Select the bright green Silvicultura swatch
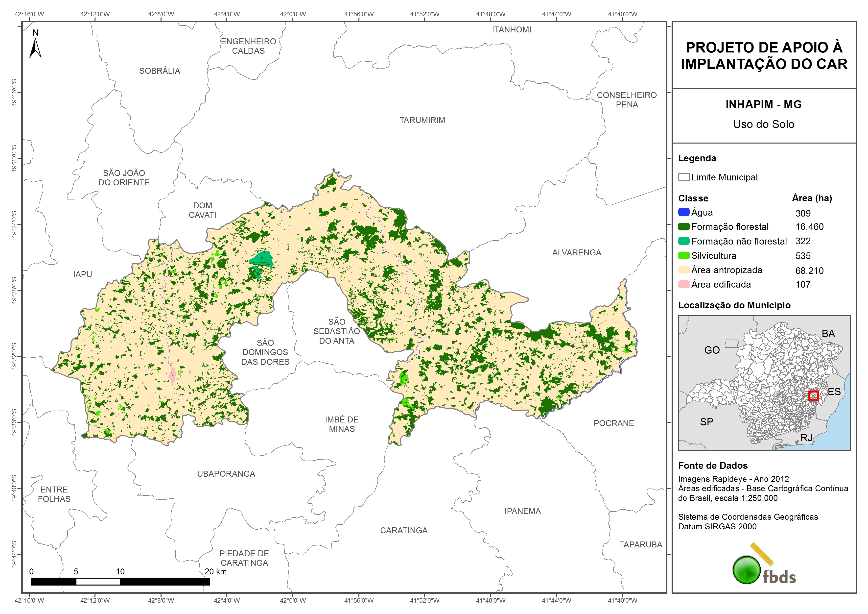The height and width of the screenshot is (614, 868). [683, 255]
